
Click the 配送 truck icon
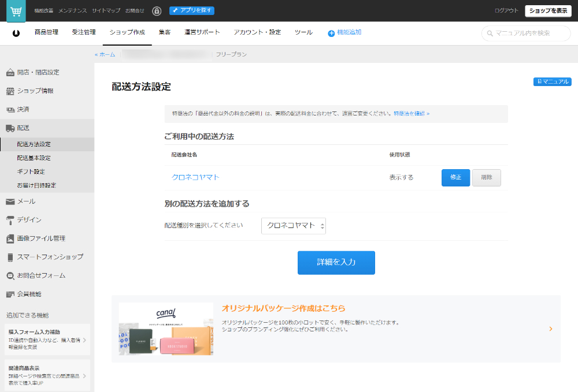point(10,128)
